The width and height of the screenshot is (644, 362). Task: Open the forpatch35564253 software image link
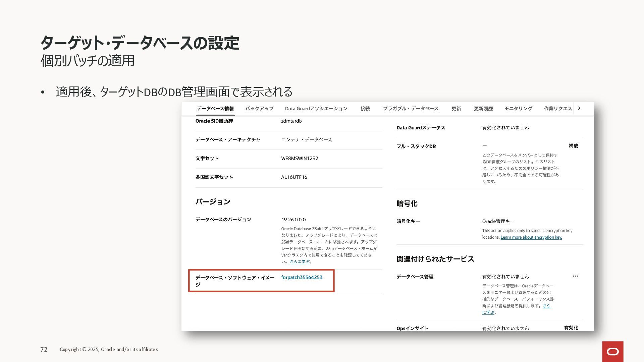[302, 277]
